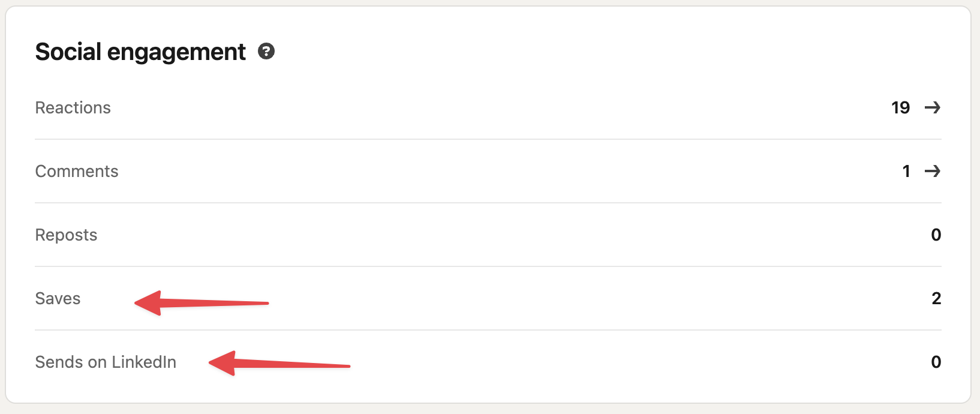
Task: Click the Sends on LinkedIn row
Action: (106, 362)
